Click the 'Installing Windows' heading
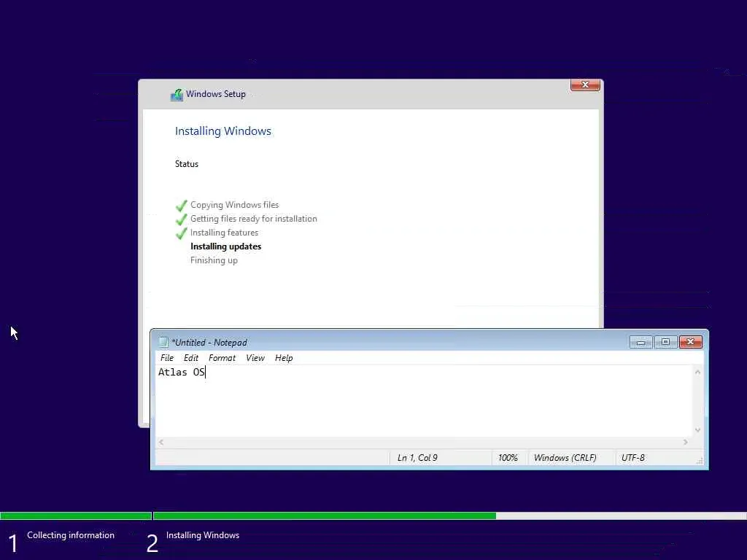747x560 pixels. (x=223, y=131)
